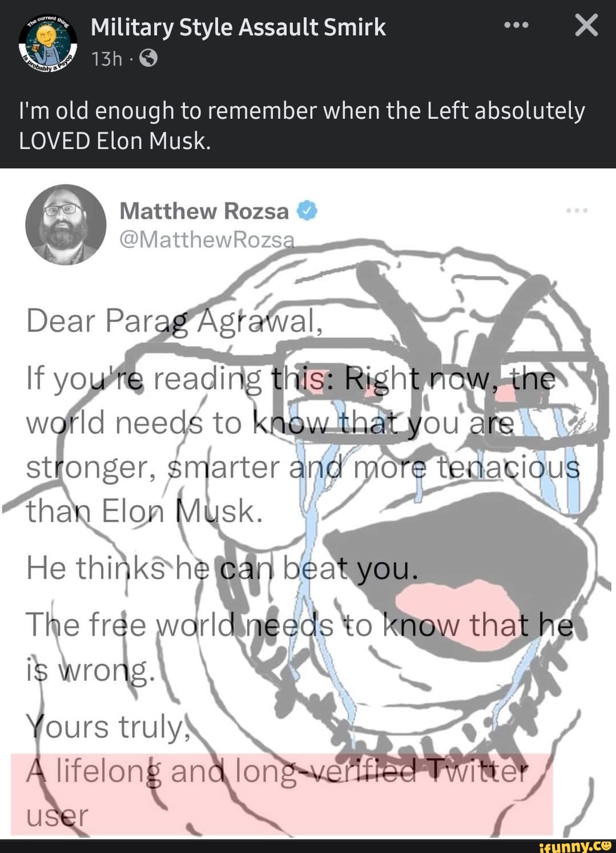The width and height of the screenshot is (616, 853).
Task: Click the 'Yours truly,' line
Action: 108,727
